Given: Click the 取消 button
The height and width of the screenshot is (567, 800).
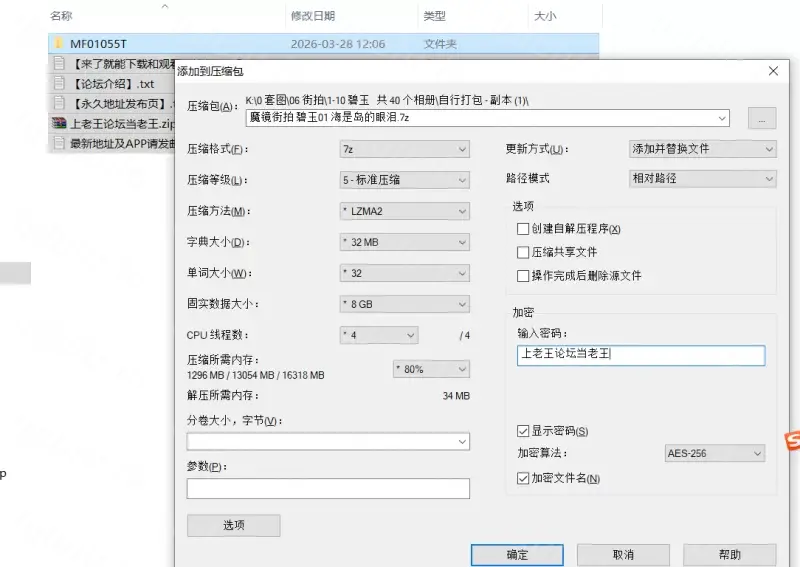Looking at the screenshot, I should coord(623,555).
